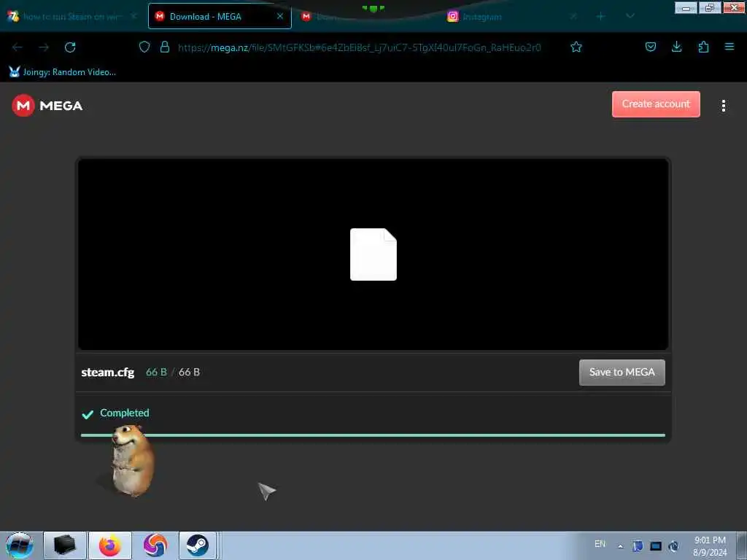
Task: Click the padlock site security icon
Action: click(165, 47)
